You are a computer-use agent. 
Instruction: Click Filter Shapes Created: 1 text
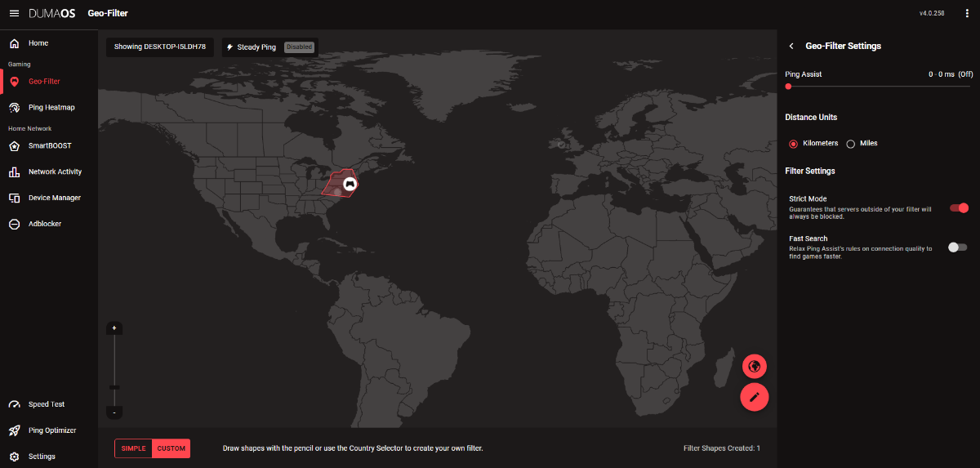pyautogui.click(x=722, y=448)
